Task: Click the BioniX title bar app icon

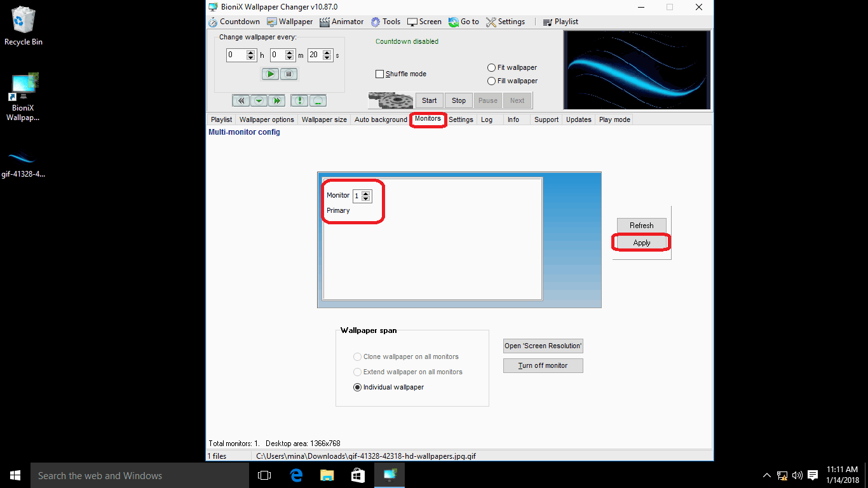Action: coord(214,7)
